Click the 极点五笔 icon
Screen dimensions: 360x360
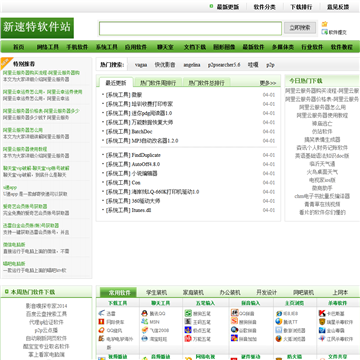click(x=188, y=330)
